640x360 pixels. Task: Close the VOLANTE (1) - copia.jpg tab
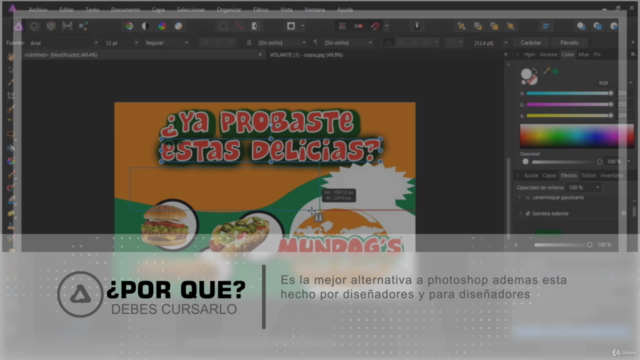click(506, 55)
